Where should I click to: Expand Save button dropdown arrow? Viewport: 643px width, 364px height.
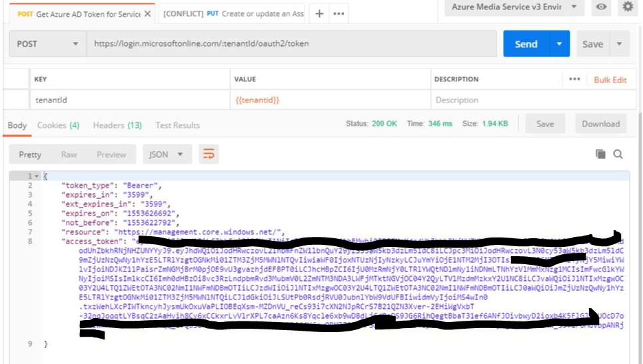[620, 44]
